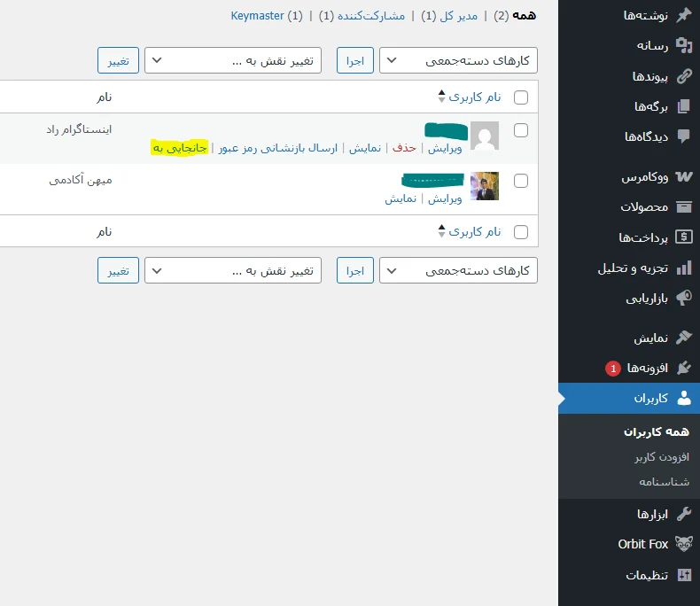Click the اینستاگرام راد name cell
The image size is (700, 606).
(79, 130)
